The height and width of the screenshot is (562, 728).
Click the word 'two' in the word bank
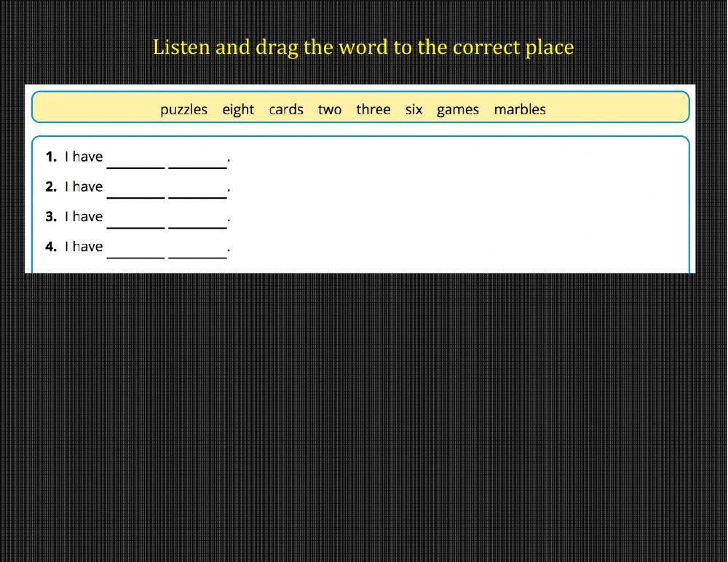[x=329, y=109]
